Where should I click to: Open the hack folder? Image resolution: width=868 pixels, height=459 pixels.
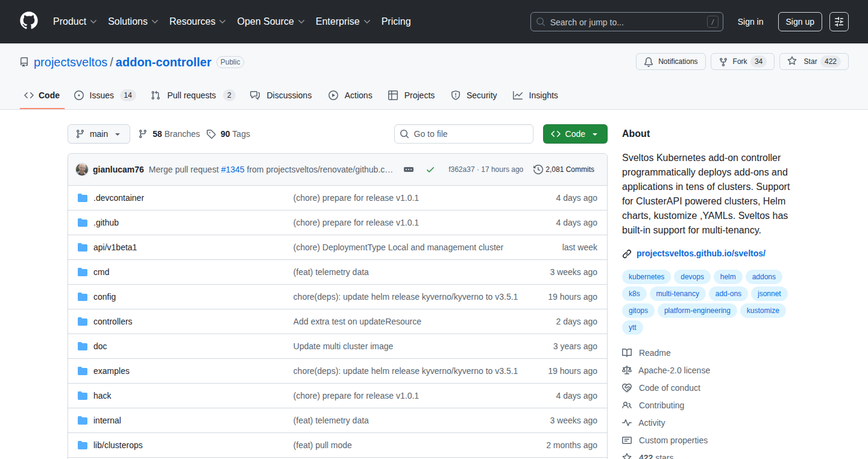pos(102,396)
